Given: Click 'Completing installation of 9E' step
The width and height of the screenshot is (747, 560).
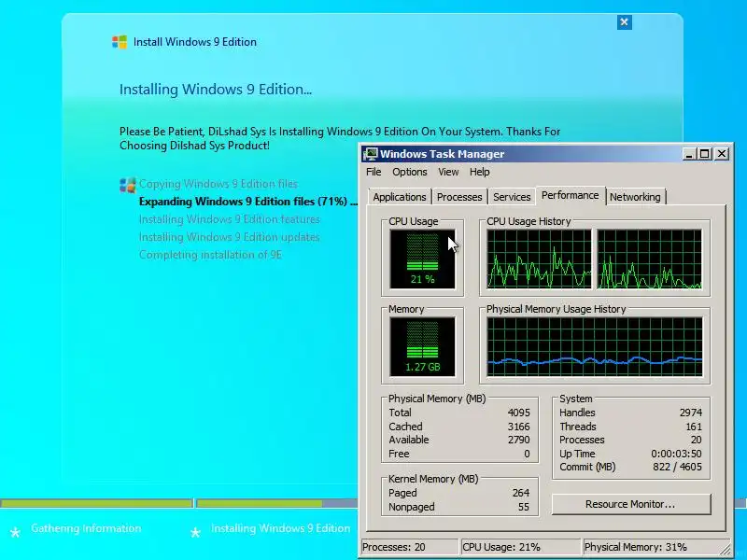Looking at the screenshot, I should coord(210,255).
